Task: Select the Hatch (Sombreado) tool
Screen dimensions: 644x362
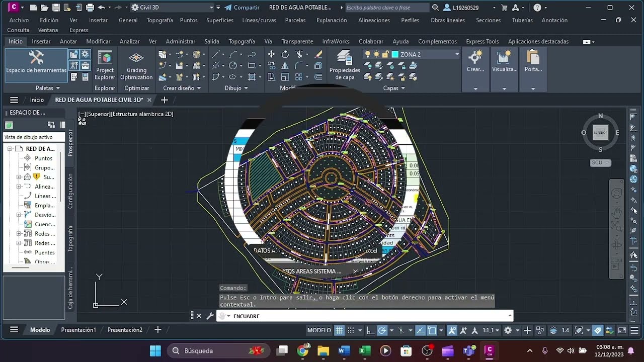Action: [252, 77]
